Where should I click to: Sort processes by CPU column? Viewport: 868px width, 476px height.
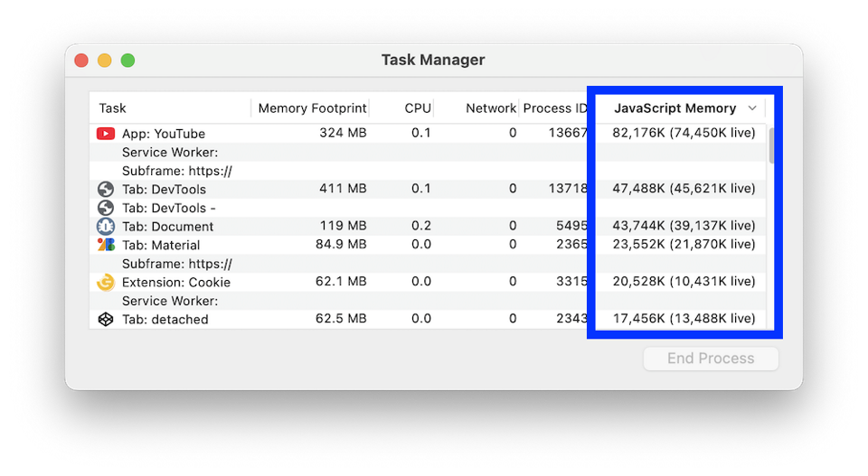[x=418, y=108]
